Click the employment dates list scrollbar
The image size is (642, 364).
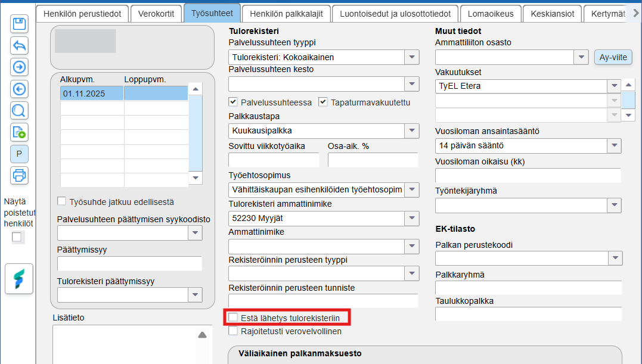click(x=196, y=133)
